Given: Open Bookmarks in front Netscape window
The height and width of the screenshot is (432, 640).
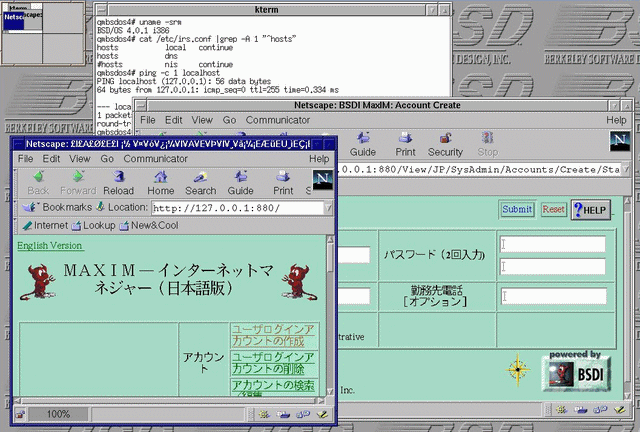Looking at the screenshot, I should click(x=57, y=207).
